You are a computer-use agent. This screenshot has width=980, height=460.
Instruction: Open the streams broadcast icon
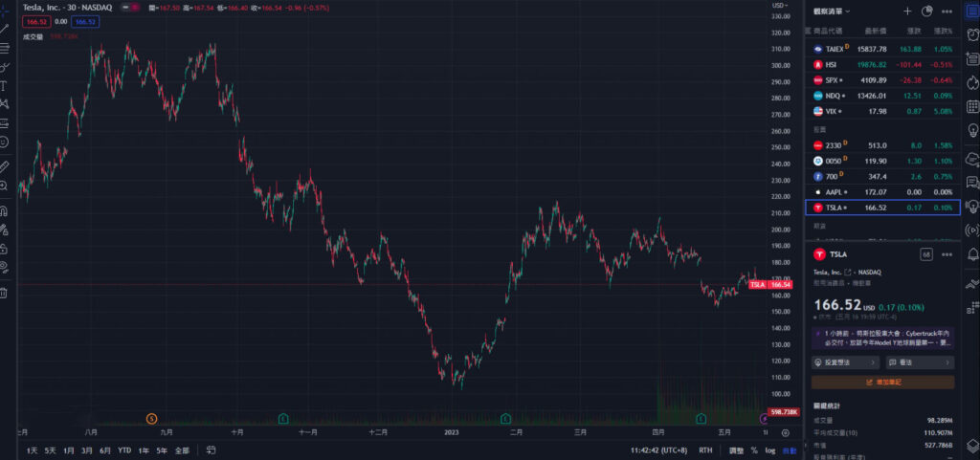972,230
